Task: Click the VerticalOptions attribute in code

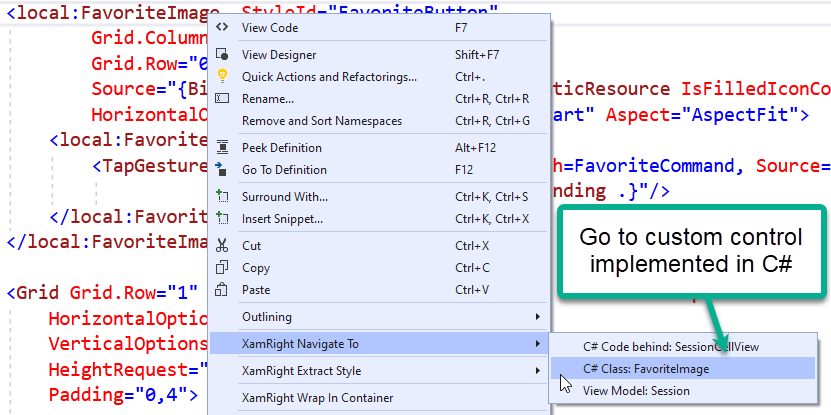Action: coord(128,344)
